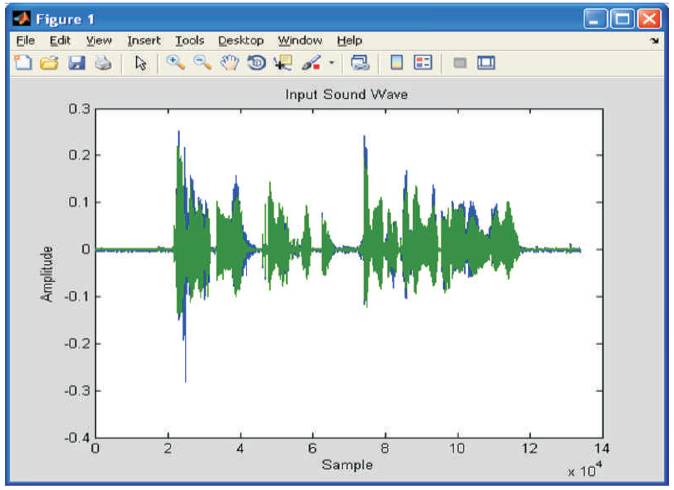674x490 pixels.
Task: Show plot tools and dock figure icon
Action: coord(486,63)
